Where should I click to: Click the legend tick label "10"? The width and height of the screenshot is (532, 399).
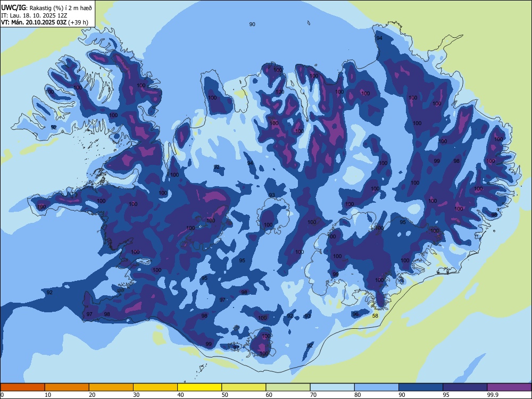click(48, 395)
